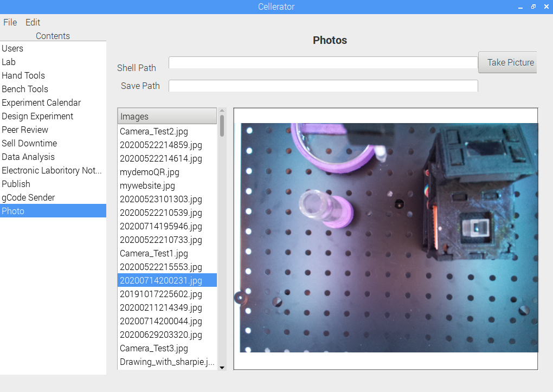Image resolution: width=553 pixels, height=392 pixels.
Task: Open the File menu
Action: pos(10,22)
